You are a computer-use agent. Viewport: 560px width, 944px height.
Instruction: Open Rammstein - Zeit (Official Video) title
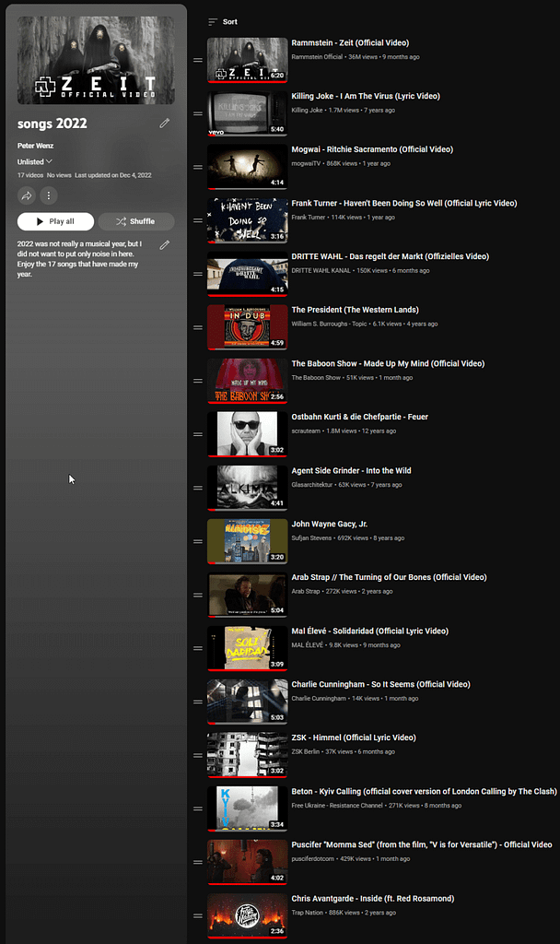click(350, 42)
